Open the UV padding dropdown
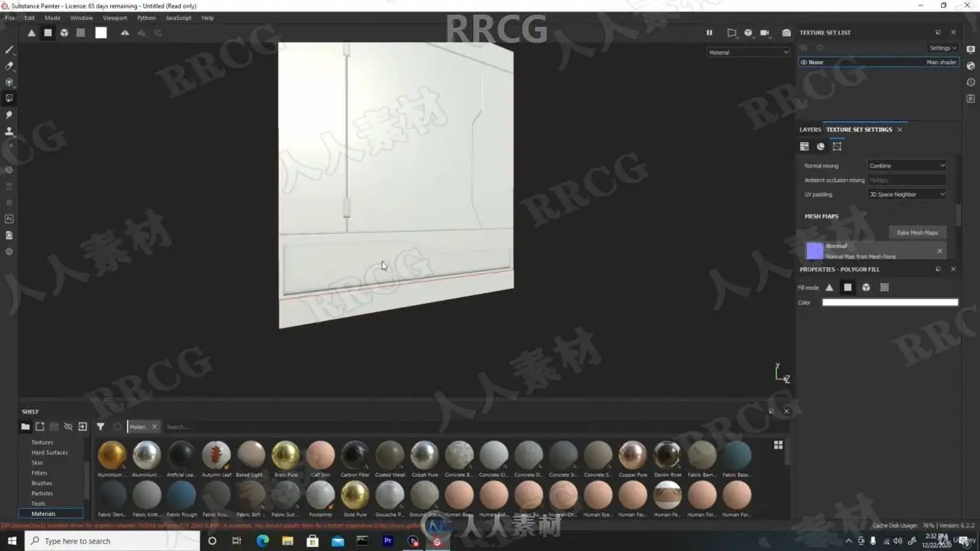 point(906,194)
